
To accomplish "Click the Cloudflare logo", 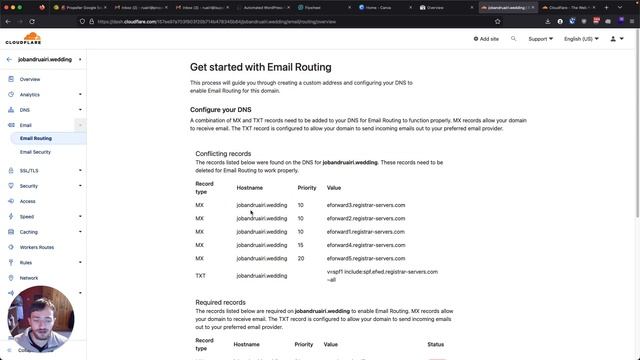I will click(23, 39).
